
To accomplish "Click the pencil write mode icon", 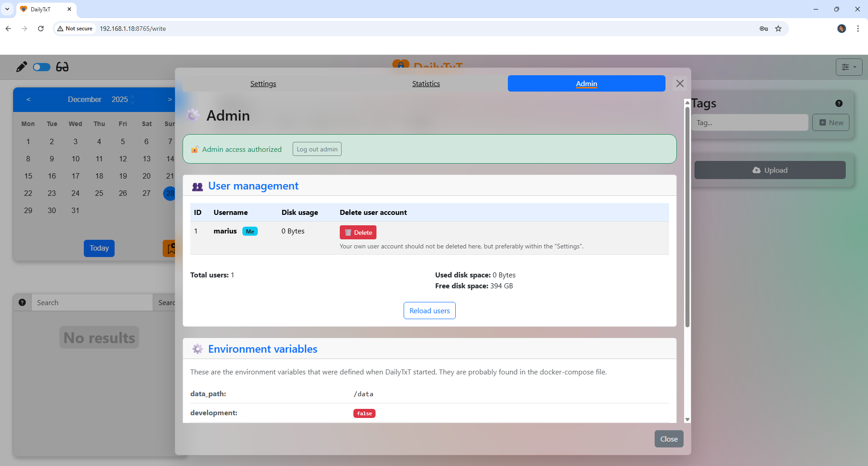I will point(21,67).
